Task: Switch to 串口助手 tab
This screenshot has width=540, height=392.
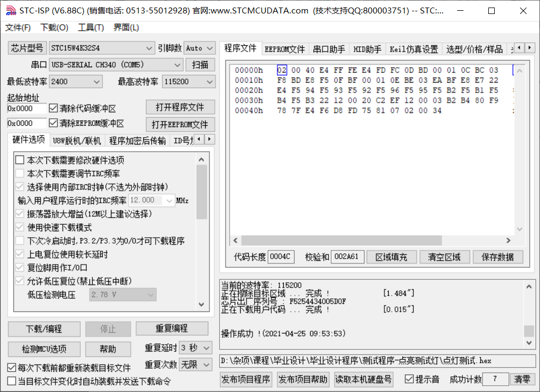Action: click(x=329, y=49)
